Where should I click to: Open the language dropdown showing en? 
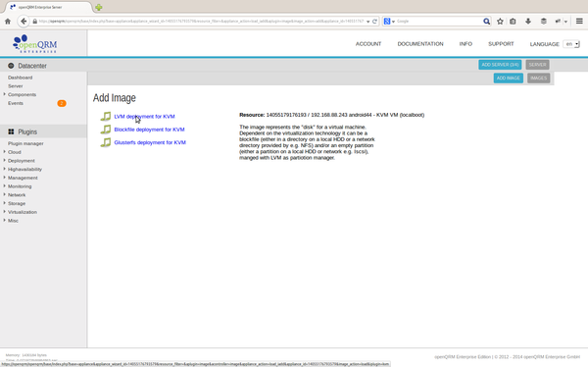(571, 44)
